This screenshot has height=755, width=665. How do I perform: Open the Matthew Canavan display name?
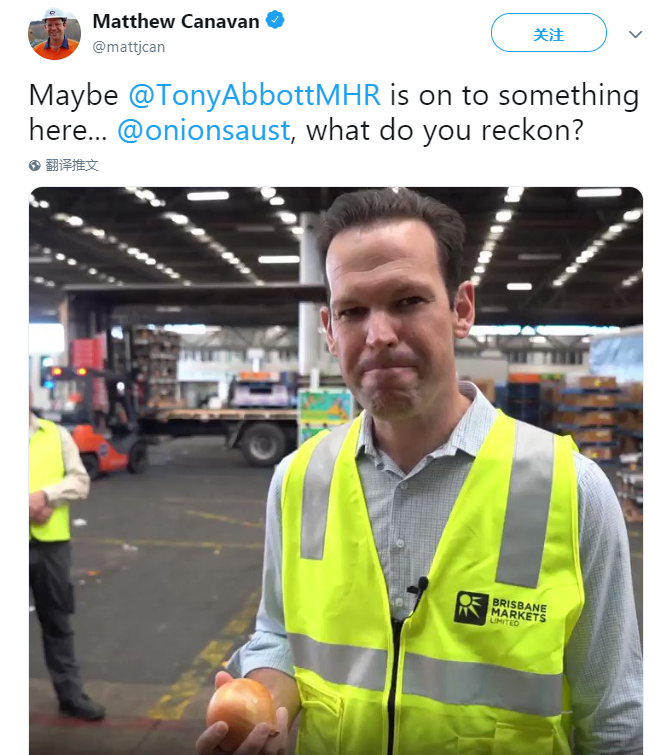pyautogui.click(x=176, y=21)
